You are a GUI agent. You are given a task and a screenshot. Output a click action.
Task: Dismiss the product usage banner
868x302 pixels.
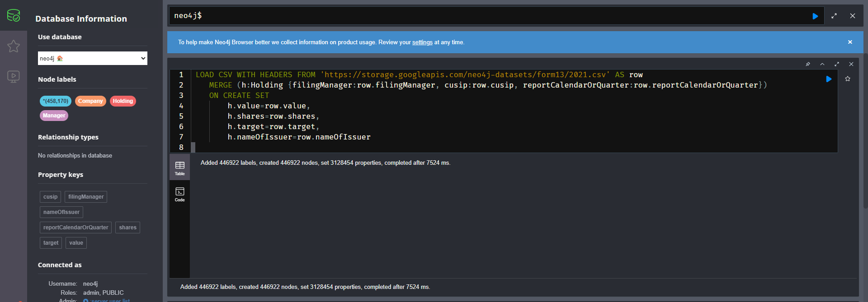[x=850, y=42]
